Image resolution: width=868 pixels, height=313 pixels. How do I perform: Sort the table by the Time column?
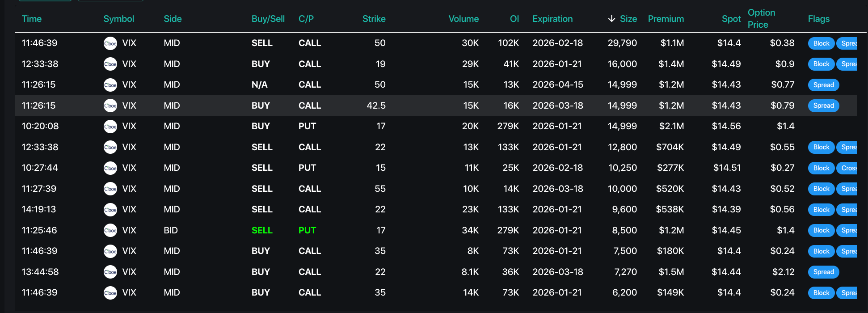31,19
